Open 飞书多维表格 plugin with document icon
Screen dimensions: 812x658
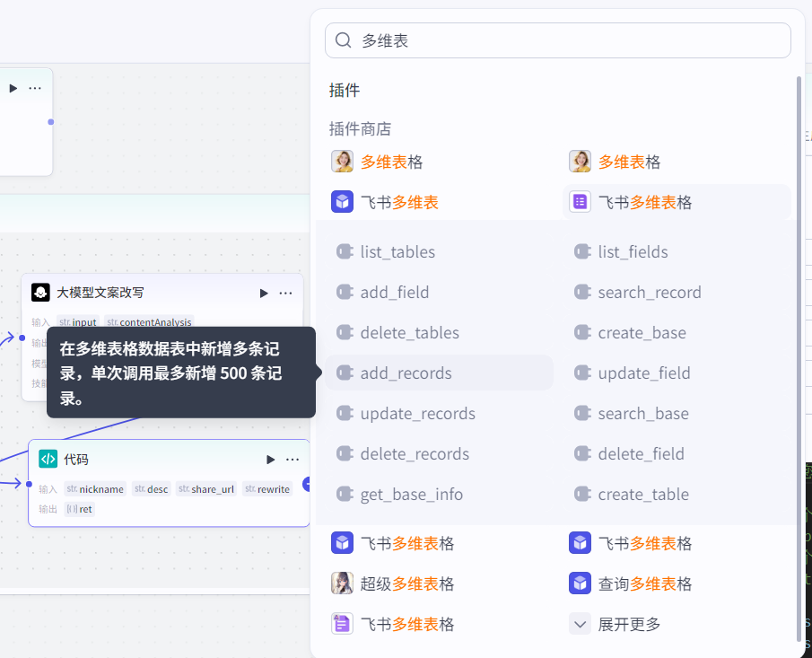point(392,624)
